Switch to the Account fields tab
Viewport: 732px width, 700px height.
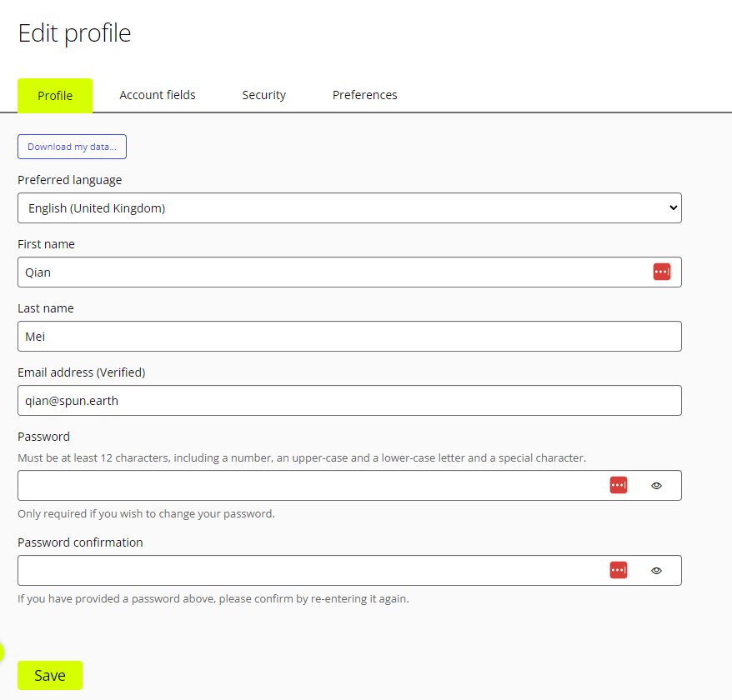[157, 95]
